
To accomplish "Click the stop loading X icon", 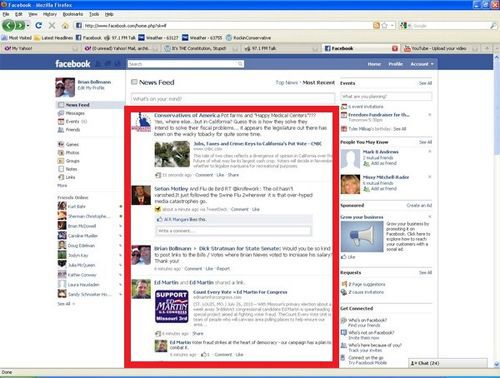I will point(52,26).
